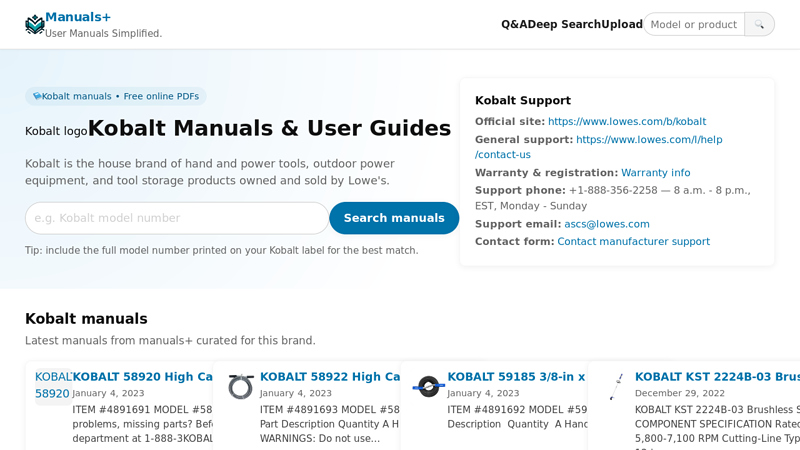Viewport: 800px width, 450px height.
Task: Click the ITEM #4891693 description text
Action: tap(330, 424)
